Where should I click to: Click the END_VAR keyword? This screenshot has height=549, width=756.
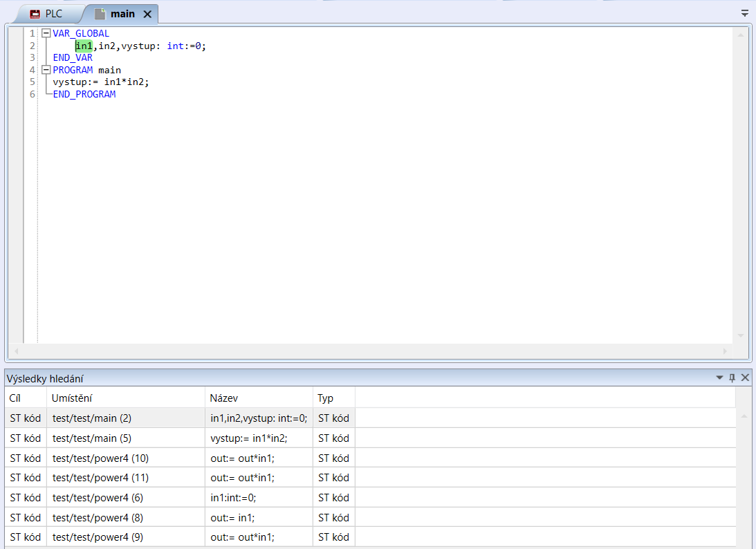pyautogui.click(x=73, y=57)
